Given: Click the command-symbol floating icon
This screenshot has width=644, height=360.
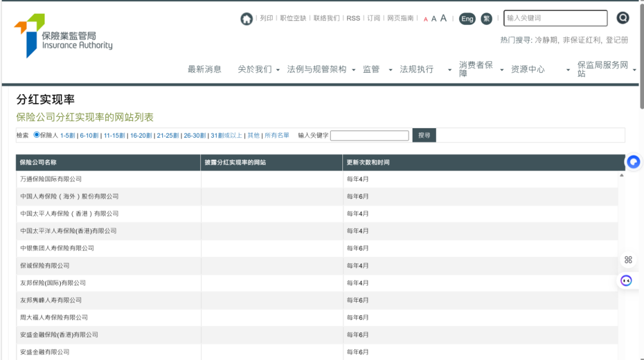Looking at the screenshot, I should pos(628,259).
